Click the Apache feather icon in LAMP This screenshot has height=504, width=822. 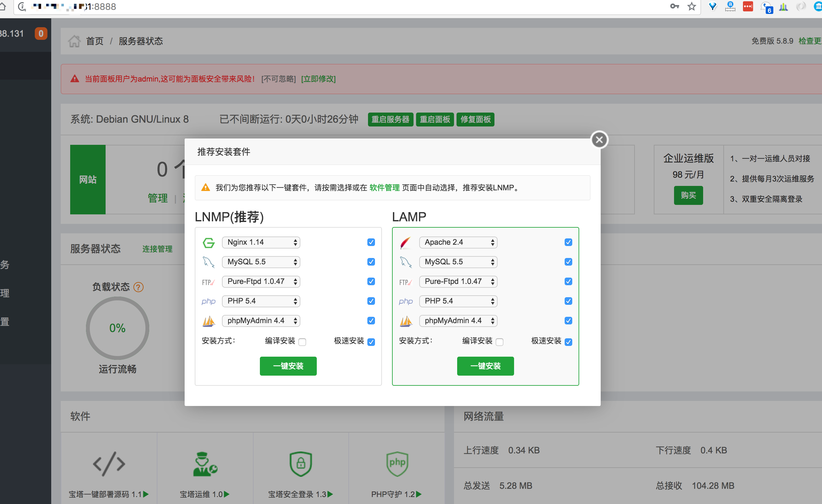(x=405, y=243)
